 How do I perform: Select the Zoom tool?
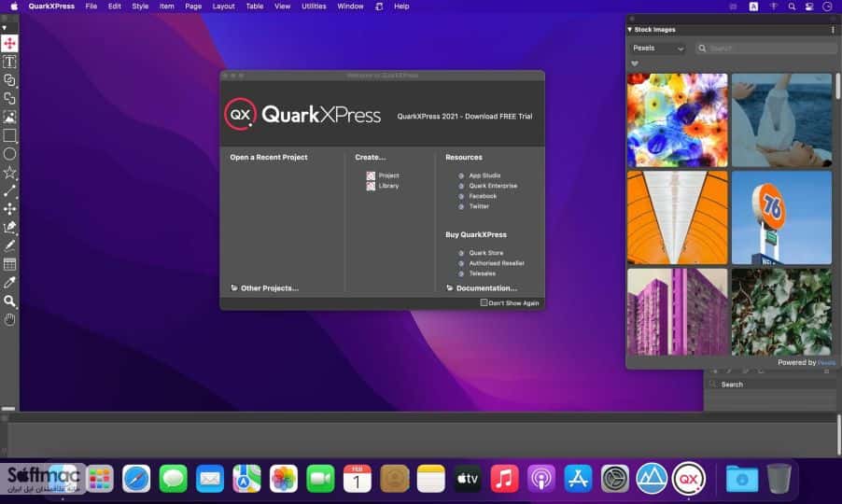[9, 301]
